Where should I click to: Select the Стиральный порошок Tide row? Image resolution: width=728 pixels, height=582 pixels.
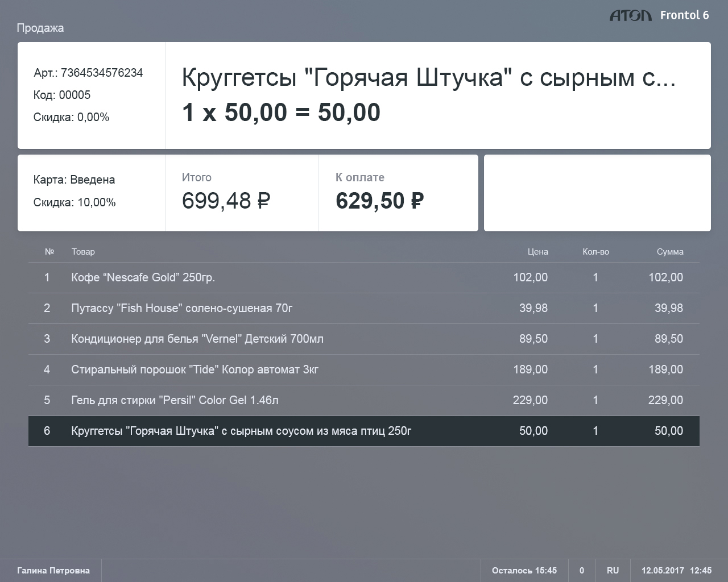click(364, 369)
